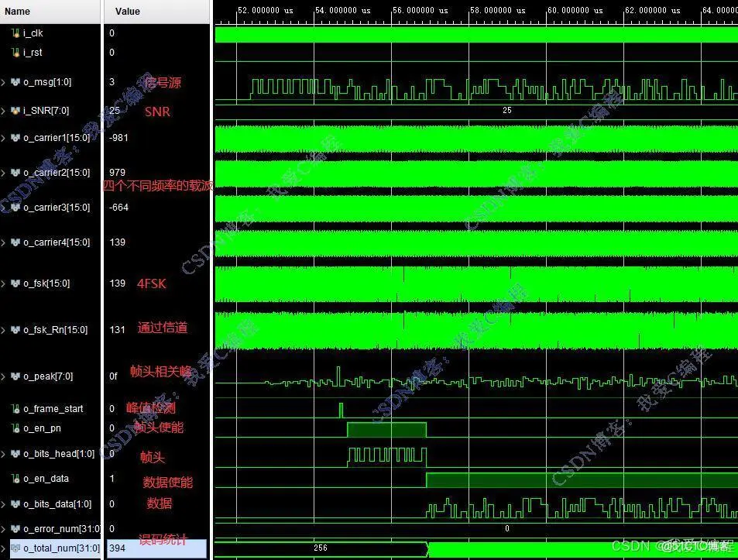Click the 979 value of o_carrier2
738x560 pixels.
click(117, 173)
